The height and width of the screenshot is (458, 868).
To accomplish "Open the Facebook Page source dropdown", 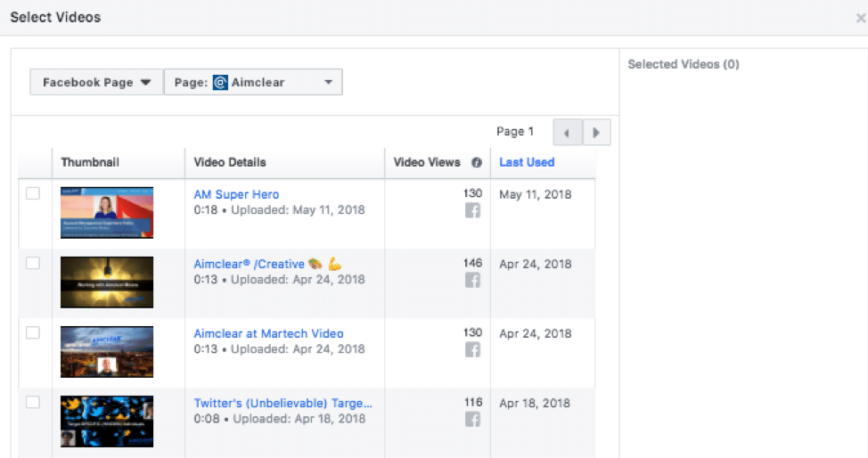I will pos(96,82).
